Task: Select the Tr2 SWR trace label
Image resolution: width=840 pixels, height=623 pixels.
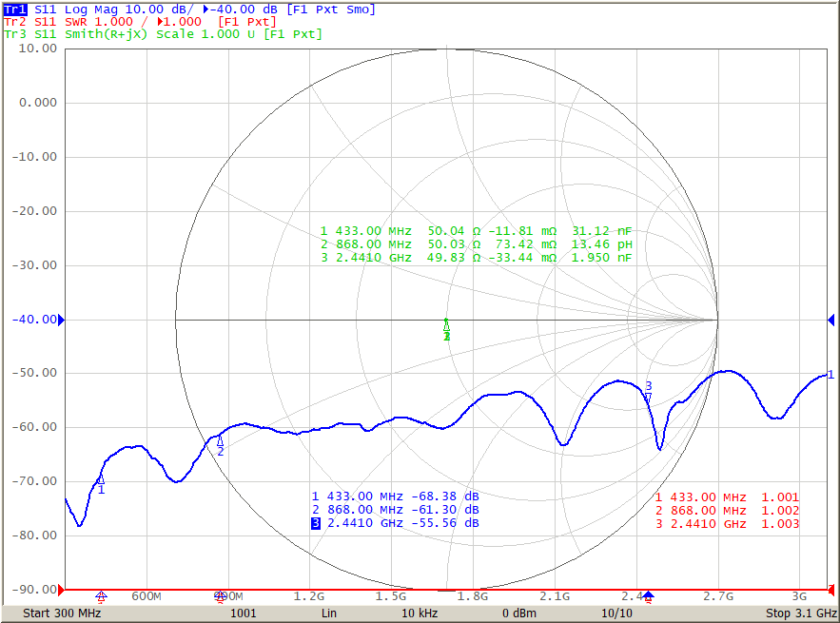Action: click(13, 22)
